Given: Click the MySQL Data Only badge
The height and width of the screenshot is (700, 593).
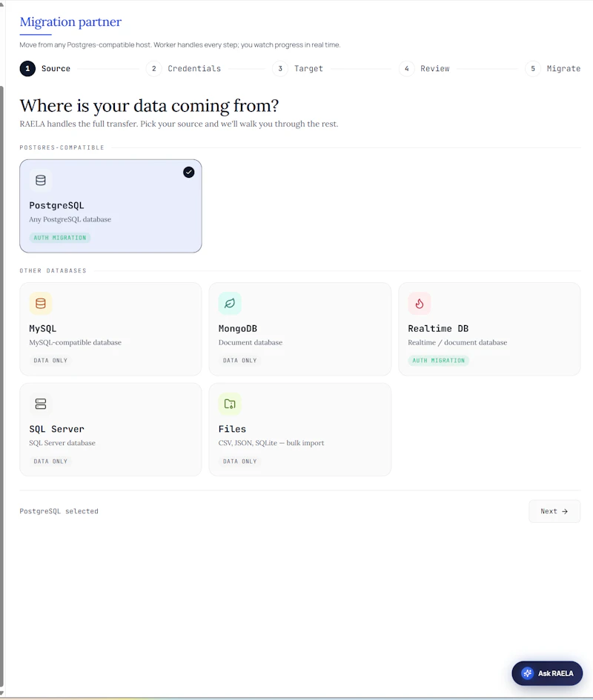Looking at the screenshot, I should point(50,360).
